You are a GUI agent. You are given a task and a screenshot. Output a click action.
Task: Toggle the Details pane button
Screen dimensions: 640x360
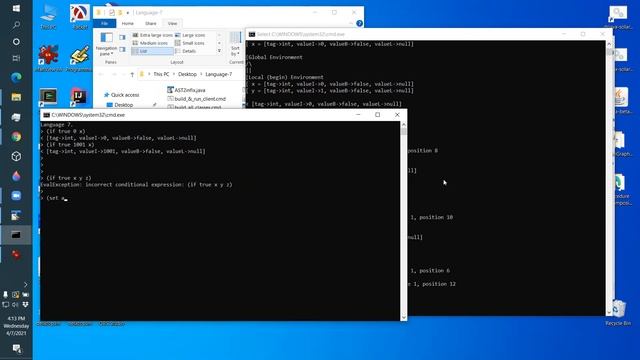(x=122, y=49)
